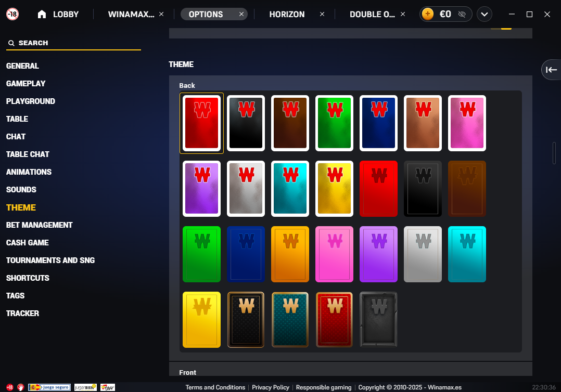The width and height of the screenshot is (561, 392).
Task: Open Cash Game settings section
Action: (27, 243)
